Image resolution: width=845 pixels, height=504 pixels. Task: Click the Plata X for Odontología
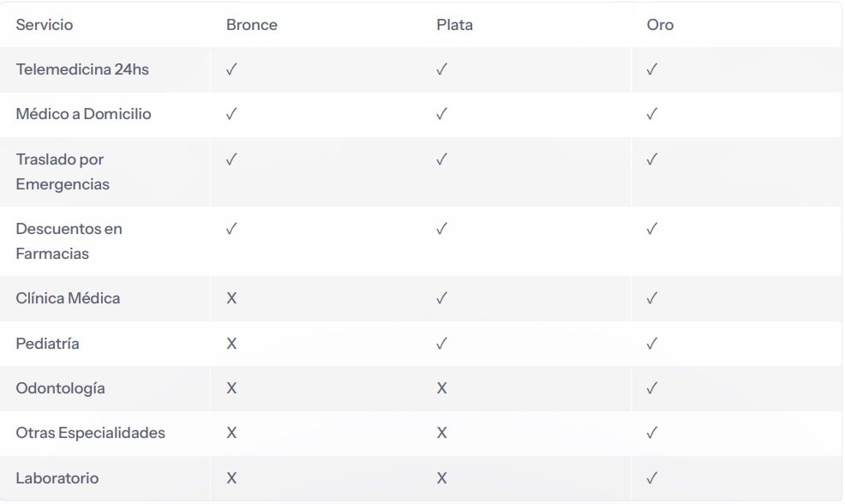(442, 388)
